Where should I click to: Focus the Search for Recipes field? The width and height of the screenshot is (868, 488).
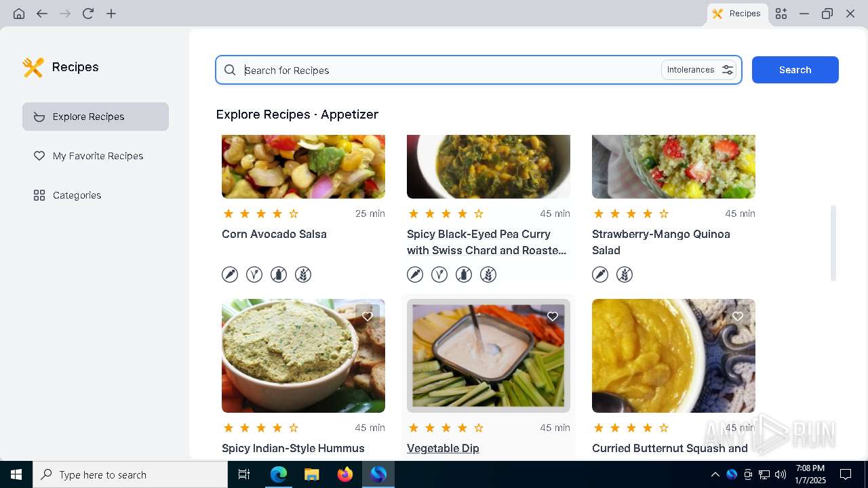tap(450, 70)
